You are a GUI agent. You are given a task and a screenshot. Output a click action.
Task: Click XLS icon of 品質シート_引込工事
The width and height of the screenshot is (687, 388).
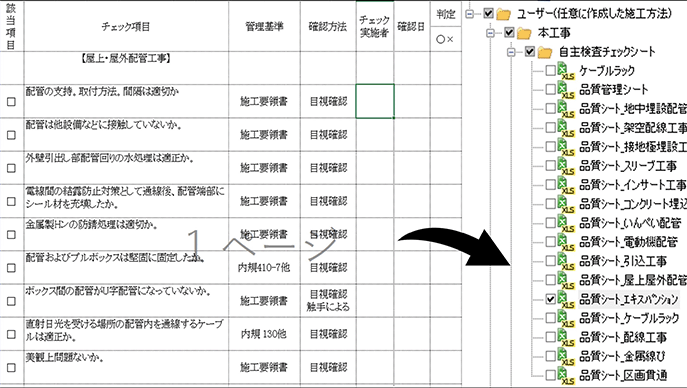[x=566, y=261]
